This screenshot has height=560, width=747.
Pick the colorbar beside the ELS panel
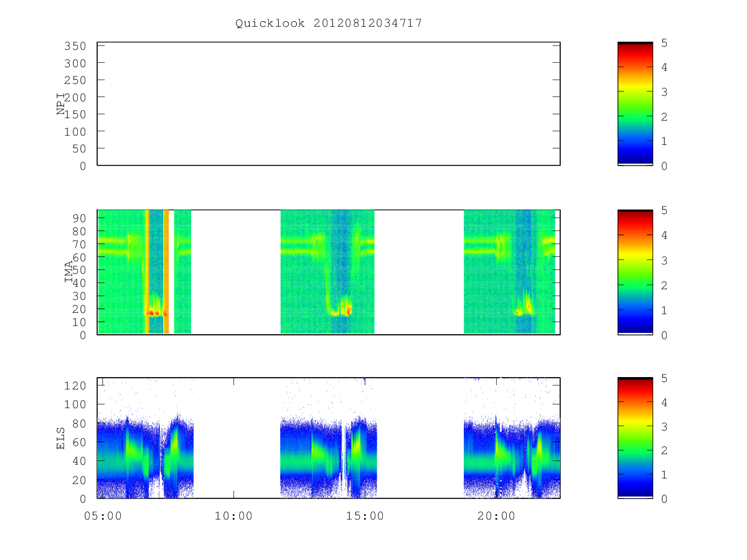pos(635,438)
